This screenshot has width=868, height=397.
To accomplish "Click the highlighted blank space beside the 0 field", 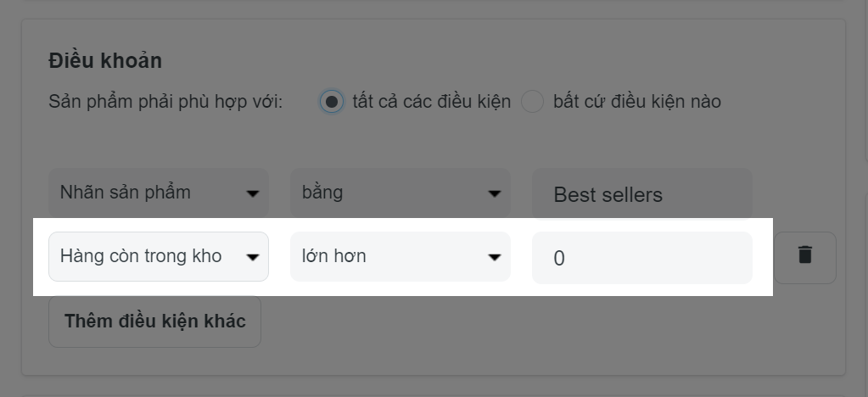I will coord(763,258).
